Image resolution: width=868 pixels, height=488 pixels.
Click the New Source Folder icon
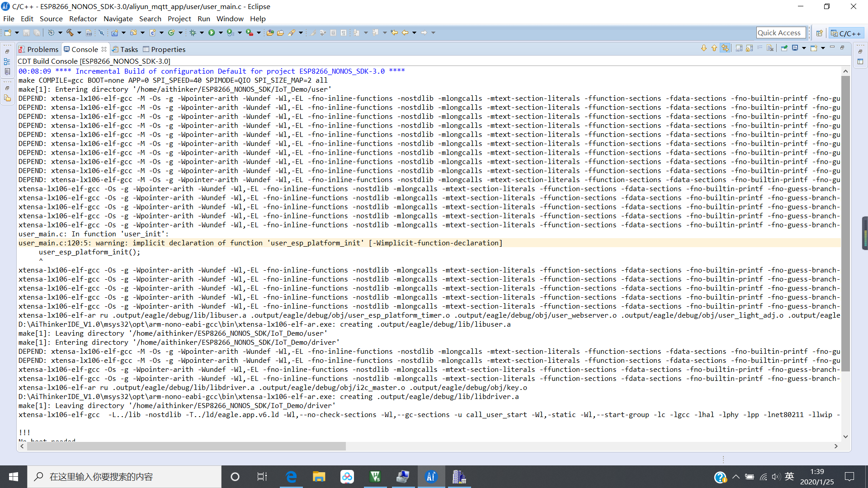[x=133, y=33]
